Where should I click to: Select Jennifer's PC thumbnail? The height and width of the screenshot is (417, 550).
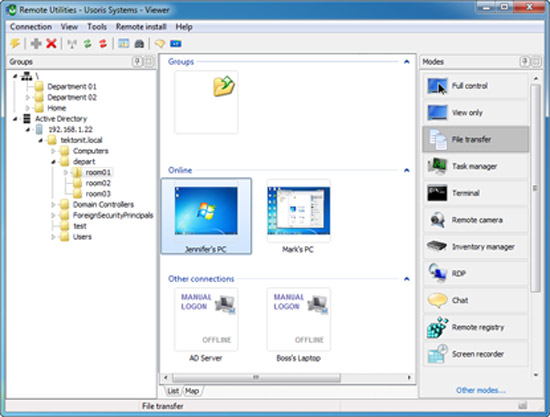[206, 216]
